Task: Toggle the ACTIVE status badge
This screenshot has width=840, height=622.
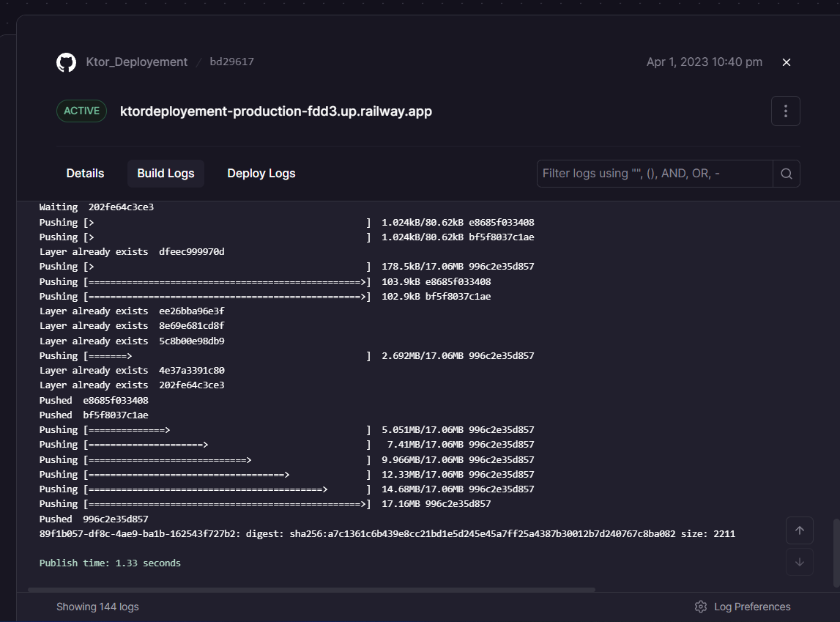Action: (x=81, y=111)
